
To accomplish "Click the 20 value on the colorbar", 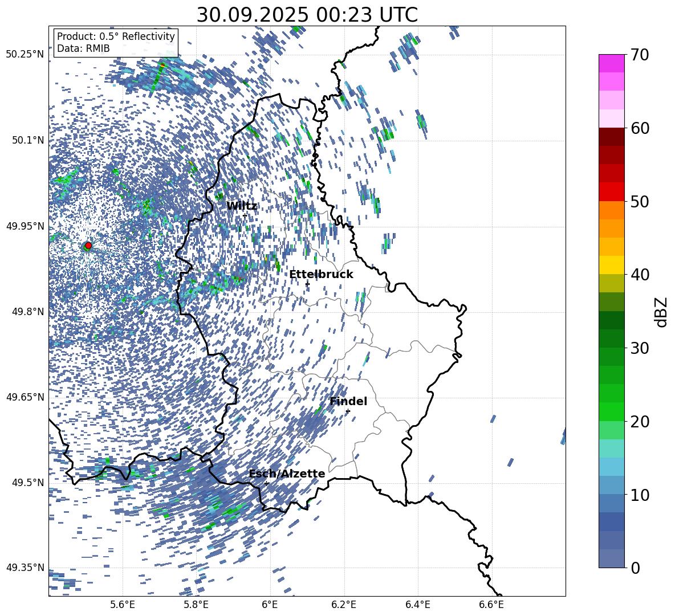I will pos(639,422).
